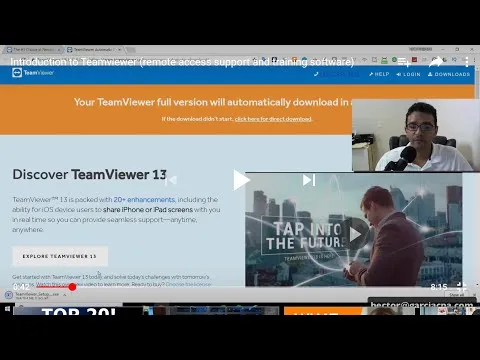
Task: Click the LOGIN link in the header
Action: (408, 74)
